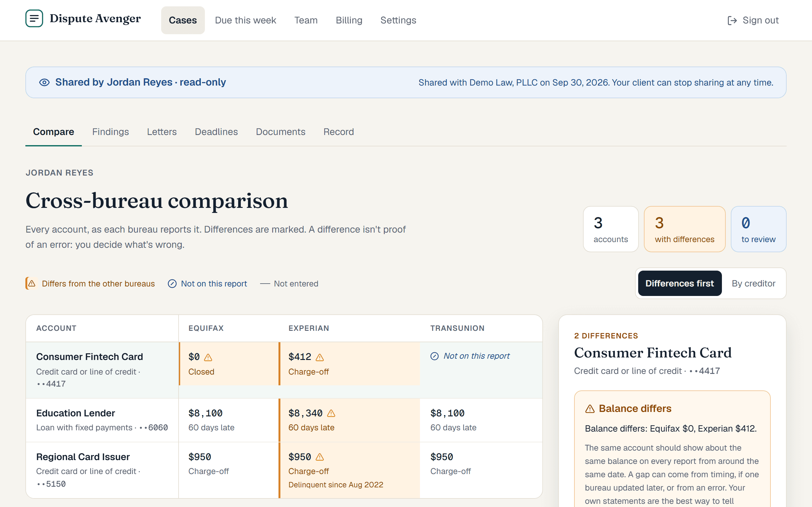Viewport: 812px width, 507px height.
Task: Click the Balance differs warning triangle
Action: [590, 409]
